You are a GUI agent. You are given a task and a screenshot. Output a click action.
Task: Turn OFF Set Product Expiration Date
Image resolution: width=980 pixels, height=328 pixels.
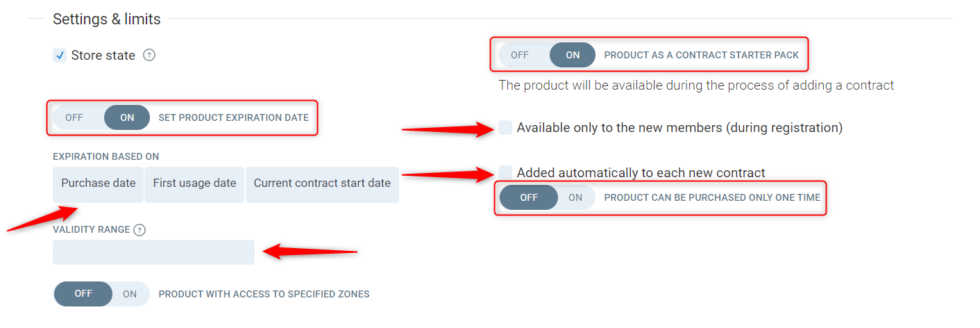[74, 117]
